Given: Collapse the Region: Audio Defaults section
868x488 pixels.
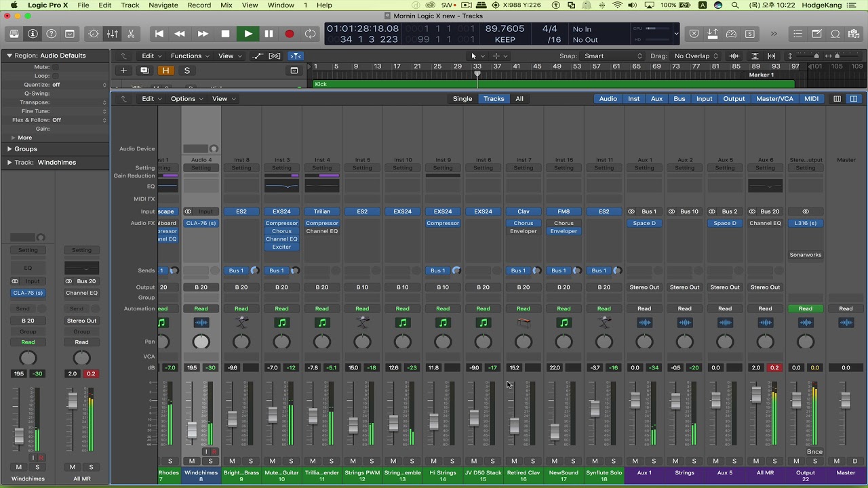Looking at the screenshot, I should 9,56.
